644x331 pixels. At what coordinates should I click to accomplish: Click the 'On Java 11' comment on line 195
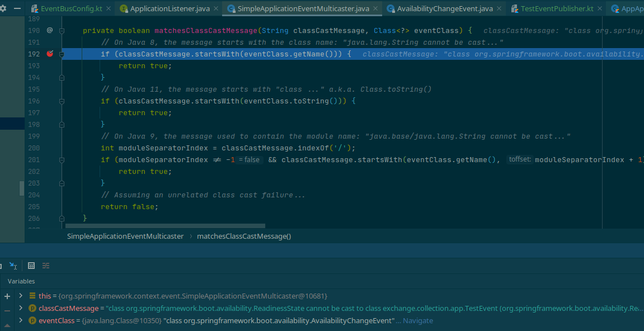(266, 89)
